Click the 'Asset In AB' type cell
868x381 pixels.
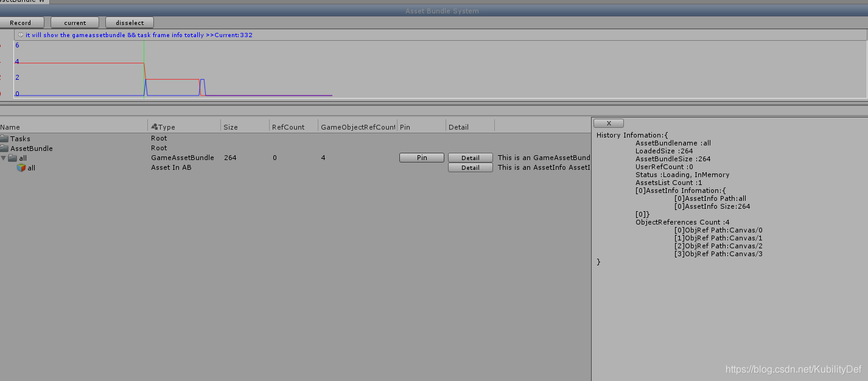pyautogui.click(x=171, y=167)
